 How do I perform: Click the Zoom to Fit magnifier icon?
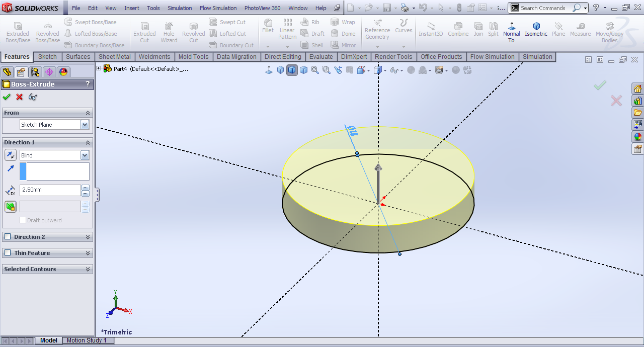pyautogui.click(x=315, y=70)
